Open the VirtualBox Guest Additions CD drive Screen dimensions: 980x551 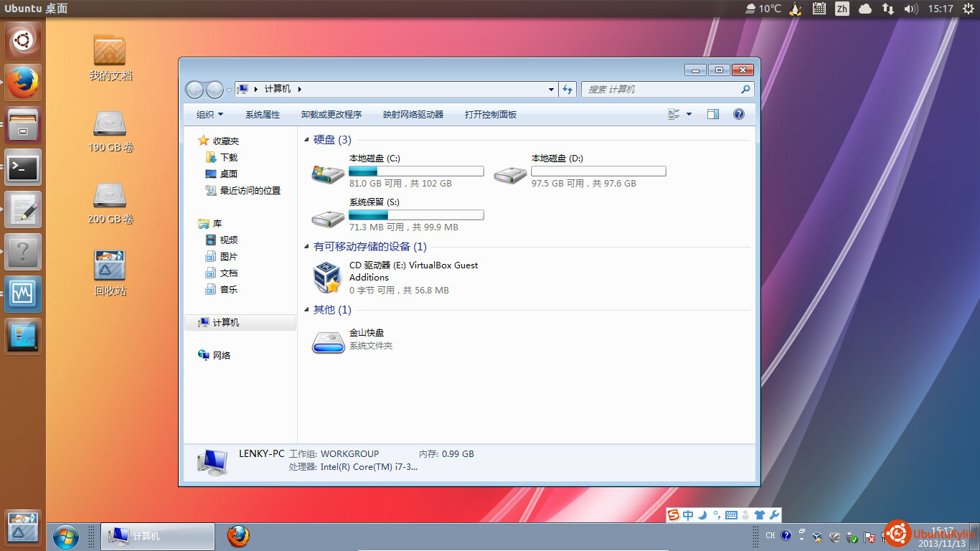click(x=328, y=278)
